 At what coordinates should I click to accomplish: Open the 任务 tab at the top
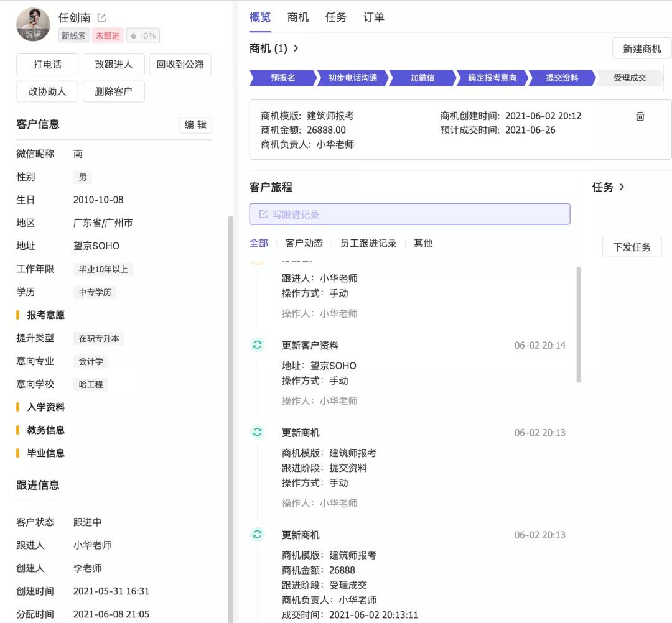335,17
